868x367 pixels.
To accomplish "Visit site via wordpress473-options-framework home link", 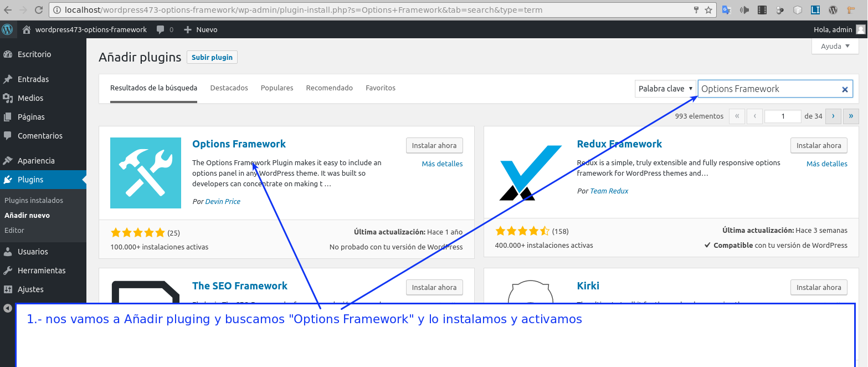I will (85, 29).
